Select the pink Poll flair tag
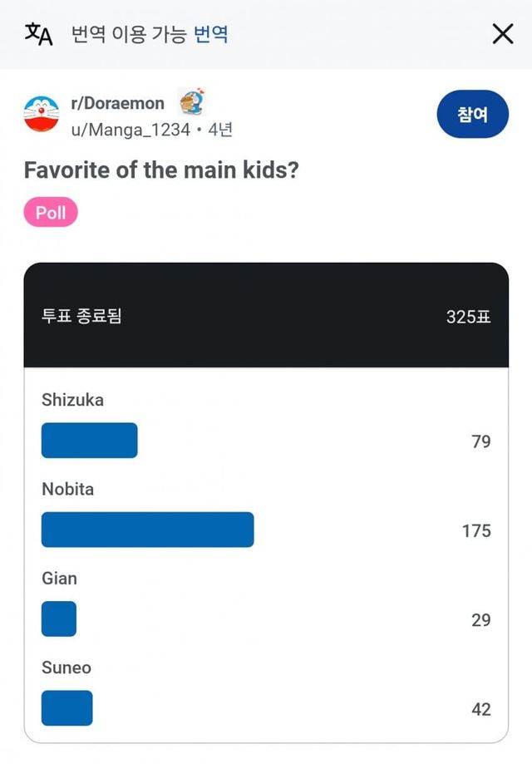 click(x=51, y=213)
